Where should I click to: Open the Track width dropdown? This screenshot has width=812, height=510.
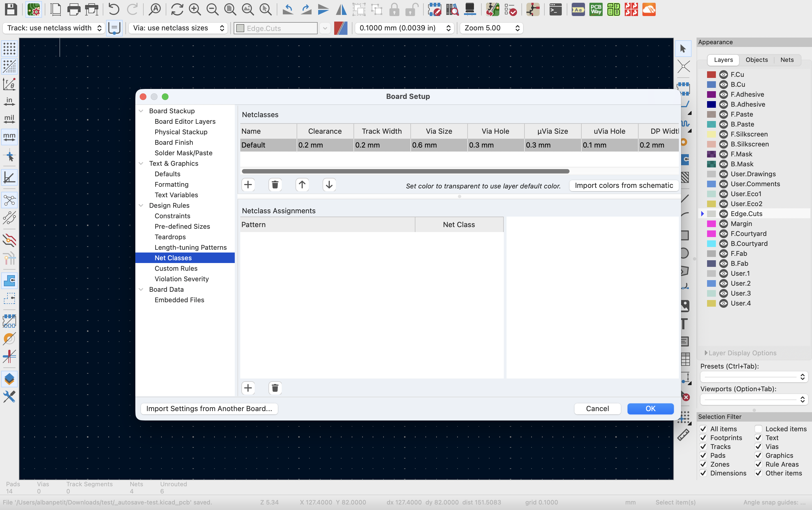[53, 28]
